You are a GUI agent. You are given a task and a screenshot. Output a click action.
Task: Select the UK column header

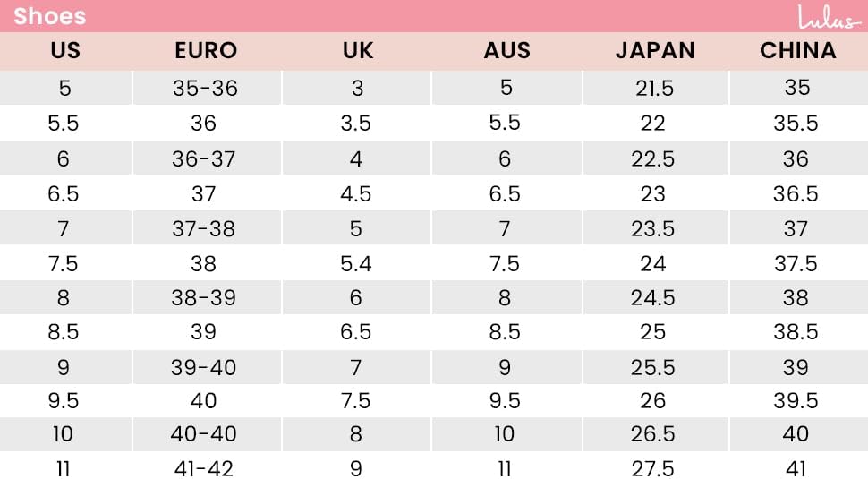[x=358, y=51]
